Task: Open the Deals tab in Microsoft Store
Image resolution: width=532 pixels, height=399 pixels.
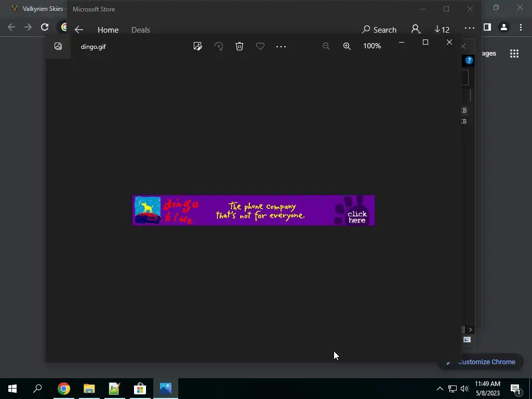Action: click(140, 30)
